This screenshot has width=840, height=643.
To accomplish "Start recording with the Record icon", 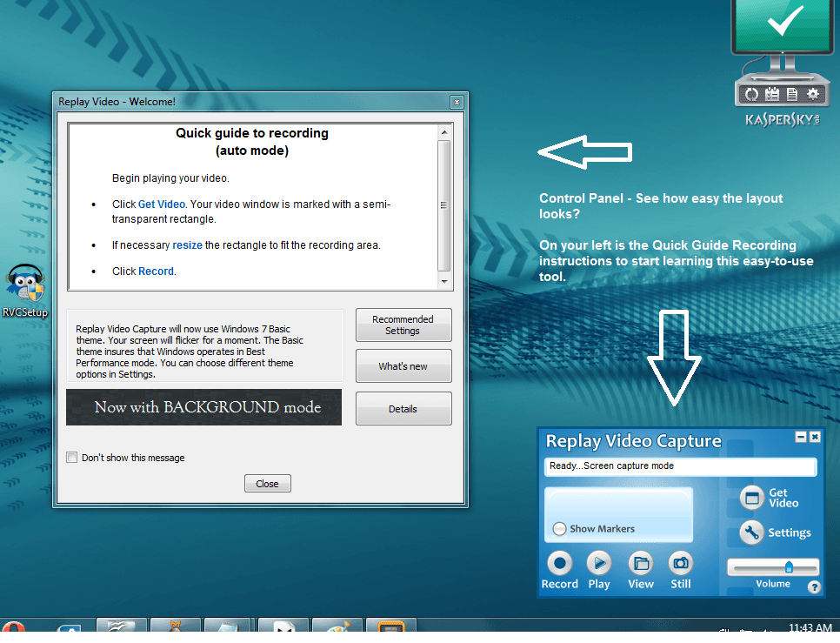I will click(559, 563).
